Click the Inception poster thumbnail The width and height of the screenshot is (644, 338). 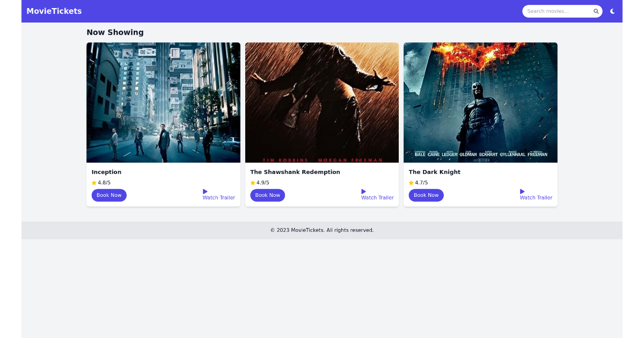[x=163, y=102]
